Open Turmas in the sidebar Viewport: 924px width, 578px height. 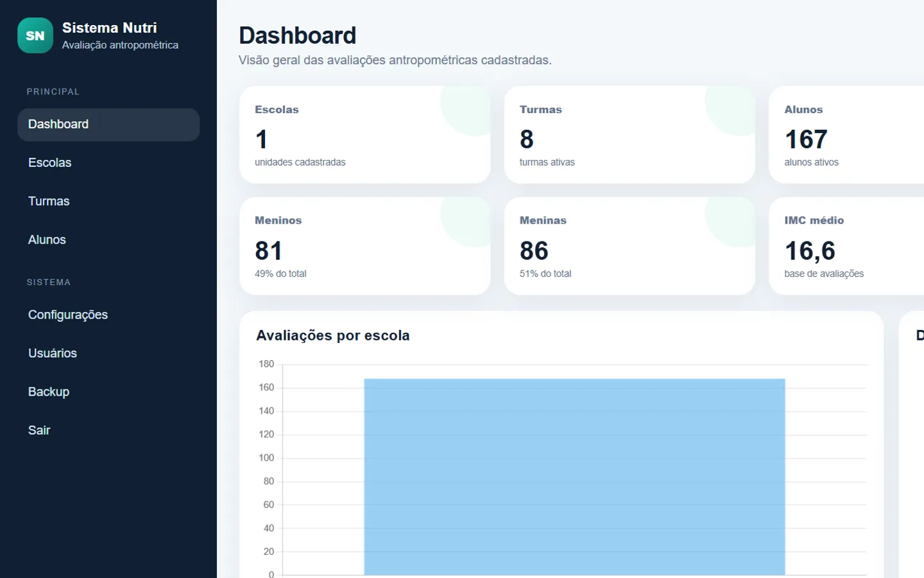tap(108, 202)
